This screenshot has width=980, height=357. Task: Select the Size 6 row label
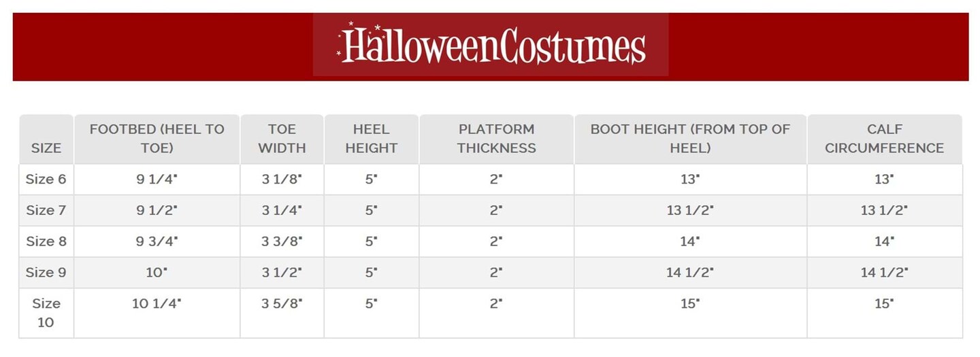46,180
